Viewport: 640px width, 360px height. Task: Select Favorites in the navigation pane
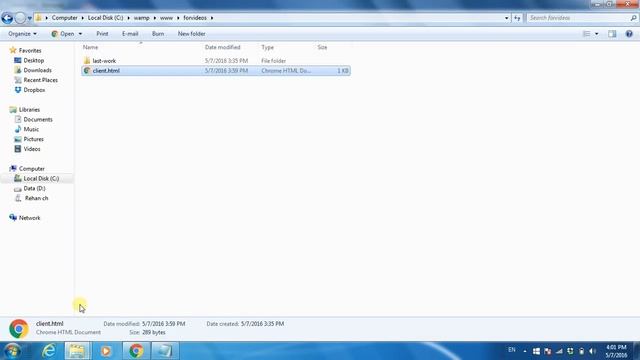[30, 51]
